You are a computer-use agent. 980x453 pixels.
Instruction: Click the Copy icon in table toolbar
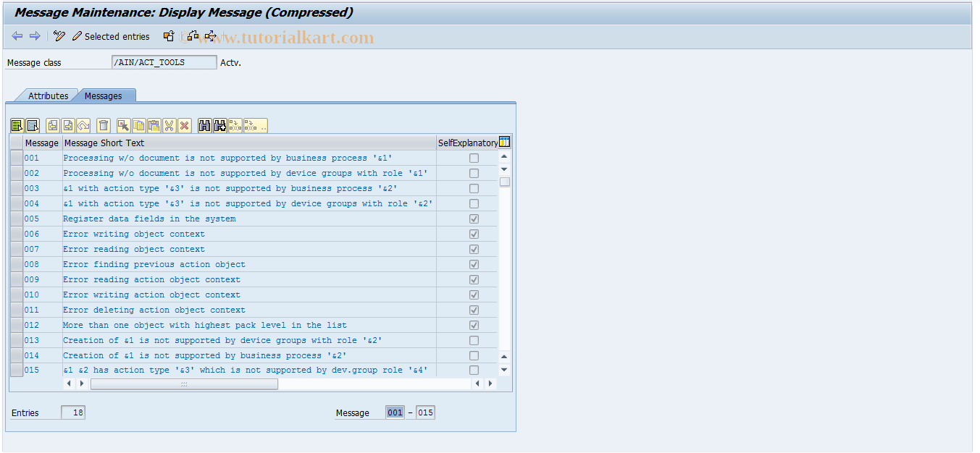(x=139, y=126)
